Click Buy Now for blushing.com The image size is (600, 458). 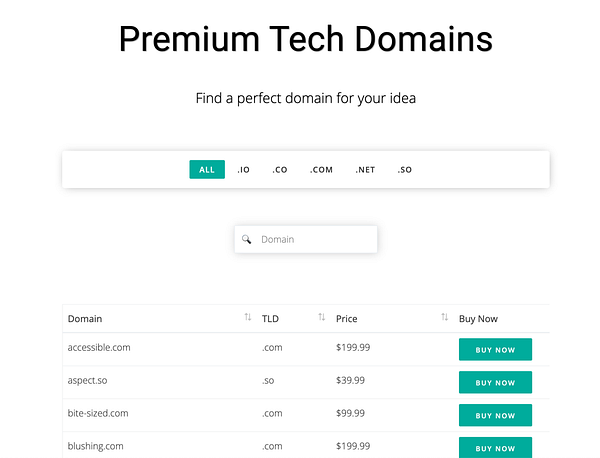[x=495, y=447]
